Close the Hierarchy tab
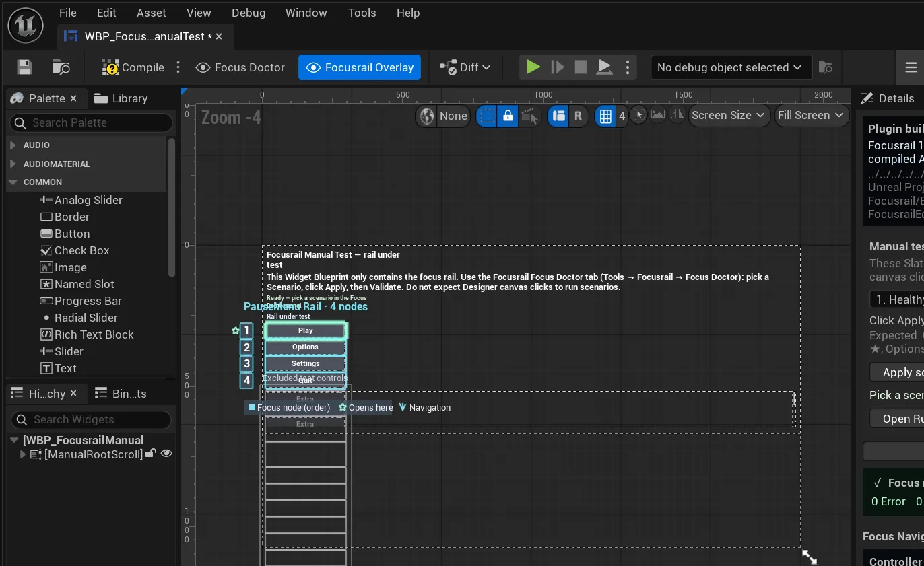Image resolution: width=924 pixels, height=566 pixels. click(x=74, y=394)
